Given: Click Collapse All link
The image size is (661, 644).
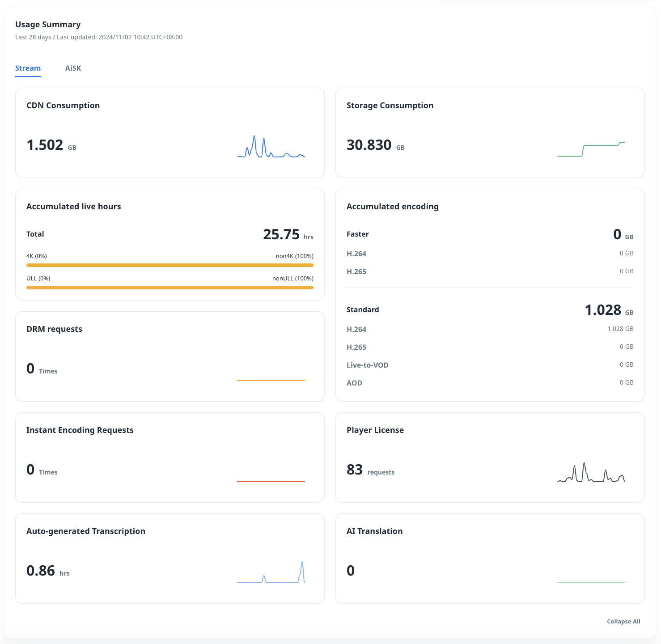Looking at the screenshot, I should pos(623,621).
